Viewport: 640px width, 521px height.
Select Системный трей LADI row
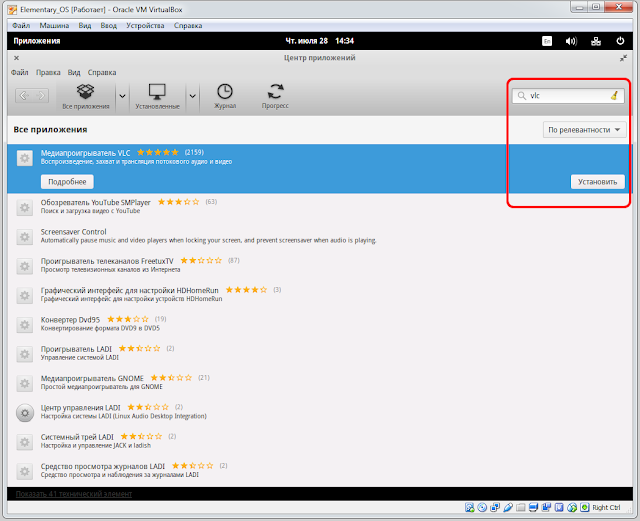(x=320, y=442)
